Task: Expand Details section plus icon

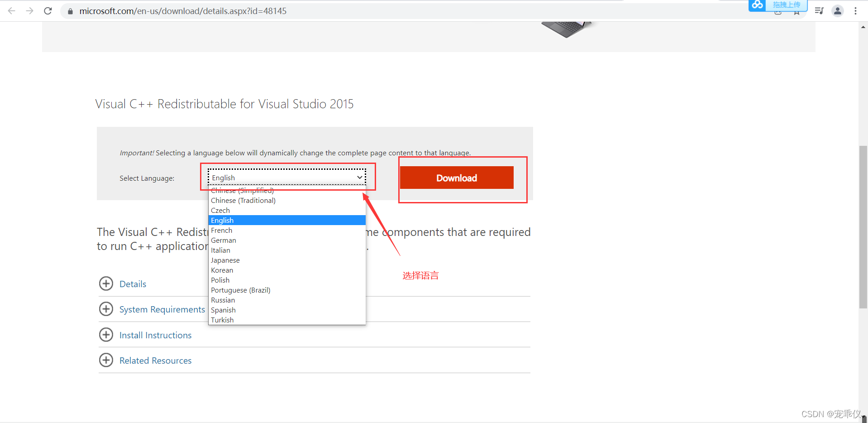Action: coord(106,284)
